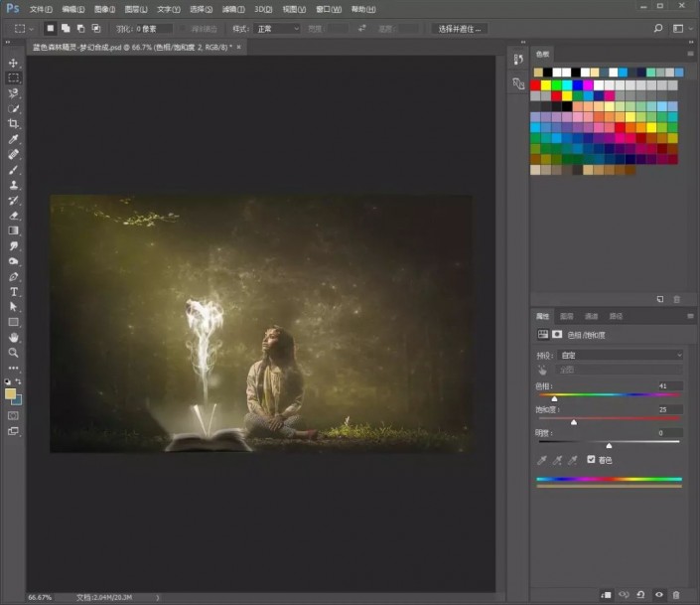Image resolution: width=700 pixels, height=605 pixels.
Task: Click view previous state icon
Action: tap(624, 595)
